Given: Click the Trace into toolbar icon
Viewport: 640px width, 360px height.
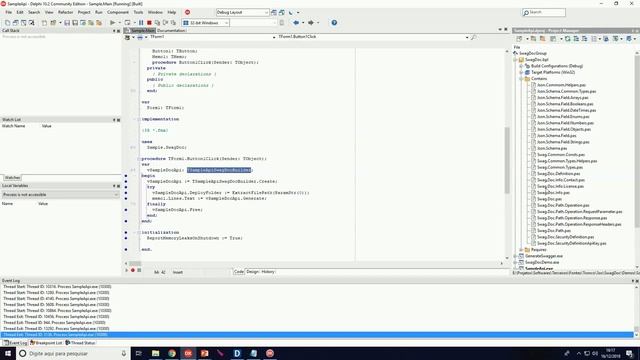Looking at the screenshot, I should [158, 23].
